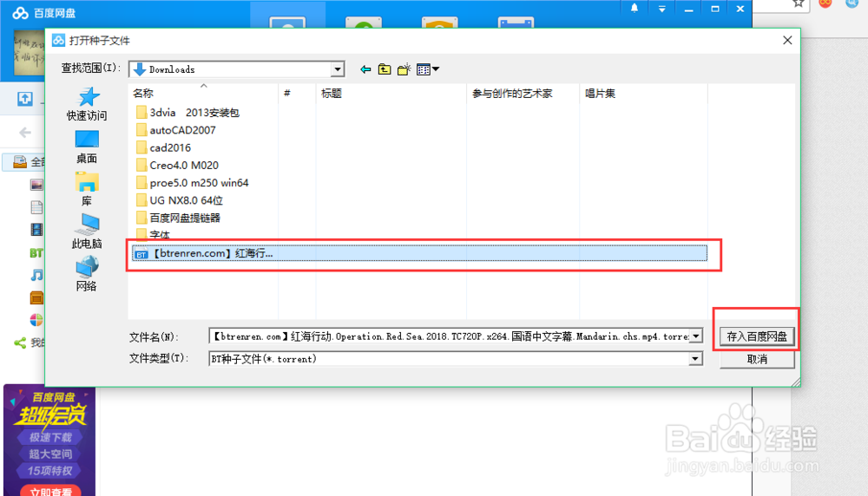
Task: Select 桌面 in places sidebar
Action: point(87,147)
